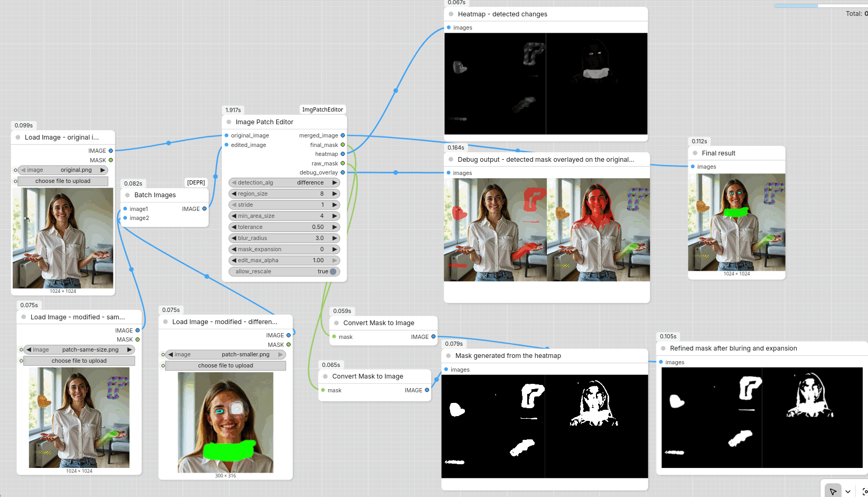Click the final_mask output port
The width and height of the screenshot is (868, 497).
(343, 145)
